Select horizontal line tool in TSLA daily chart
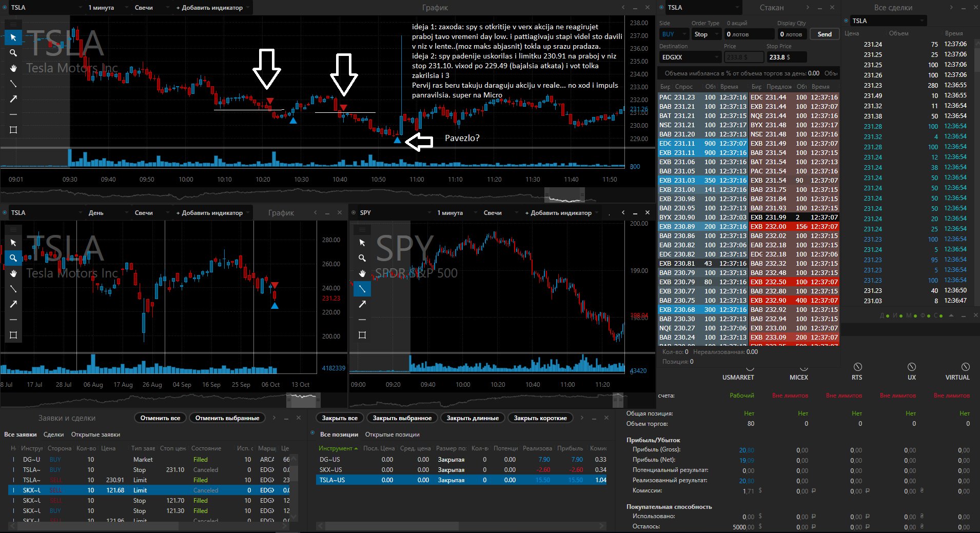This screenshot has height=533, width=980. tap(13, 320)
